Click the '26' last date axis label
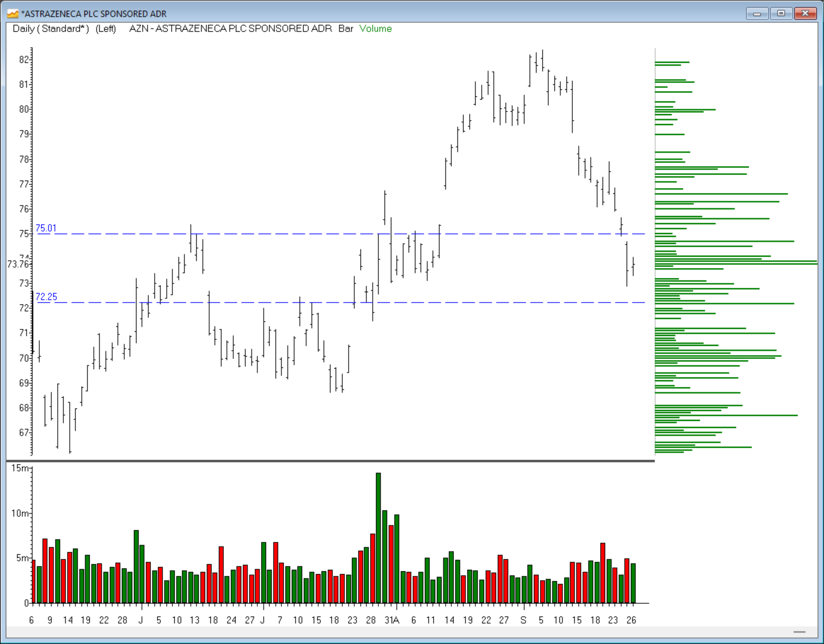Viewport: 824px width, 644px height. coord(631,620)
